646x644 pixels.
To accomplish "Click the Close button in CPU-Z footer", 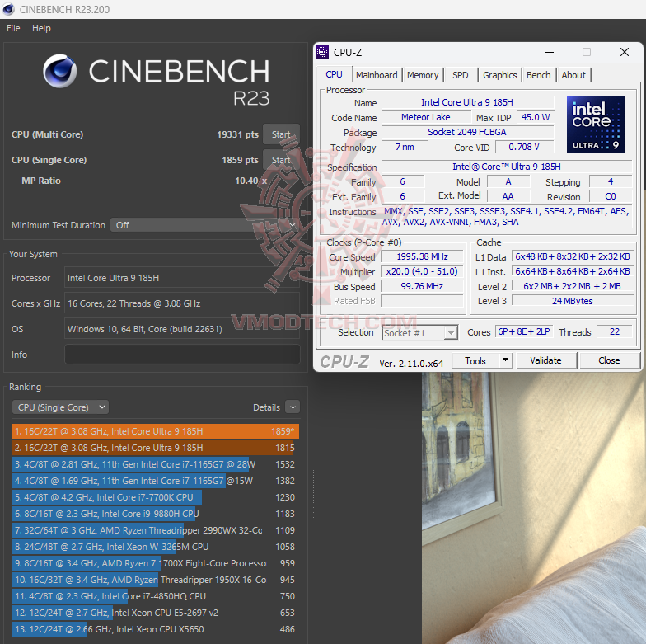I will 609,361.
